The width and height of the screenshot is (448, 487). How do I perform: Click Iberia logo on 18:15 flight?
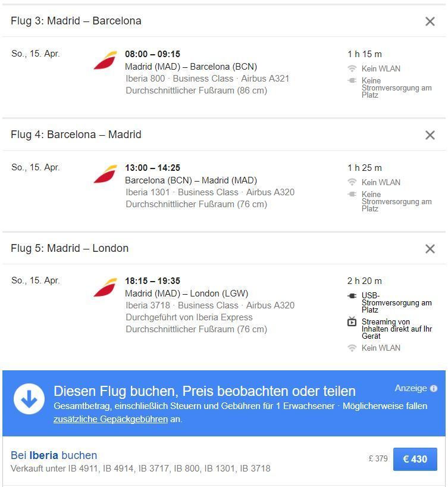pos(105,288)
